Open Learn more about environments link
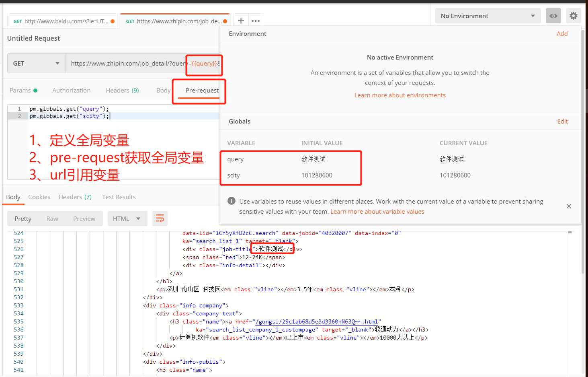Screen dimensions: 588x377 pyautogui.click(x=400, y=95)
